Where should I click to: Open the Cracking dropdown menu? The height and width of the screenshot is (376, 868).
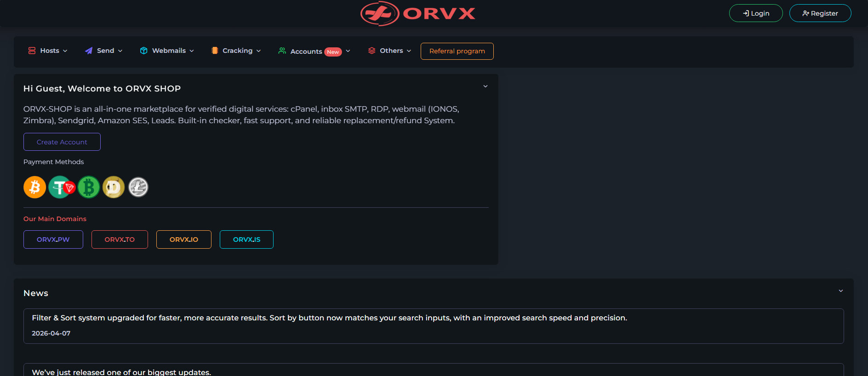(236, 51)
